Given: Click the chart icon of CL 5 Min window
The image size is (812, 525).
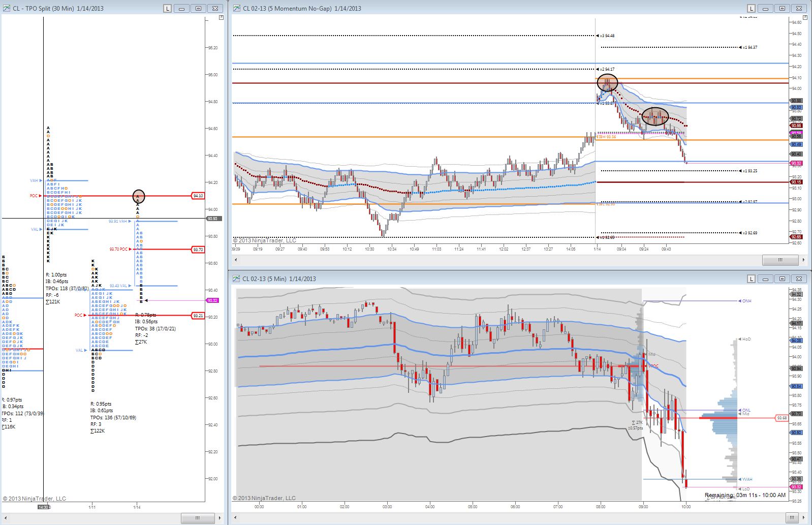Looking at the screenshot, I should (x=237, y=279).
